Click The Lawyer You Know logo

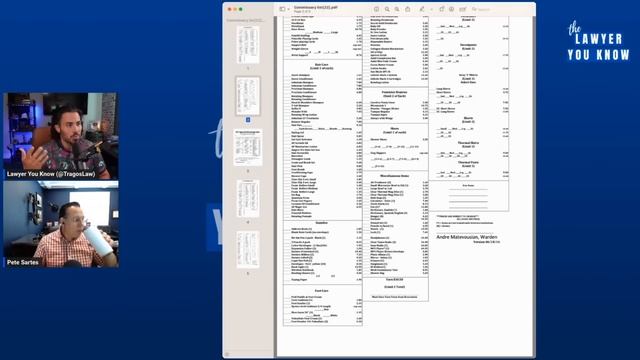598,42
